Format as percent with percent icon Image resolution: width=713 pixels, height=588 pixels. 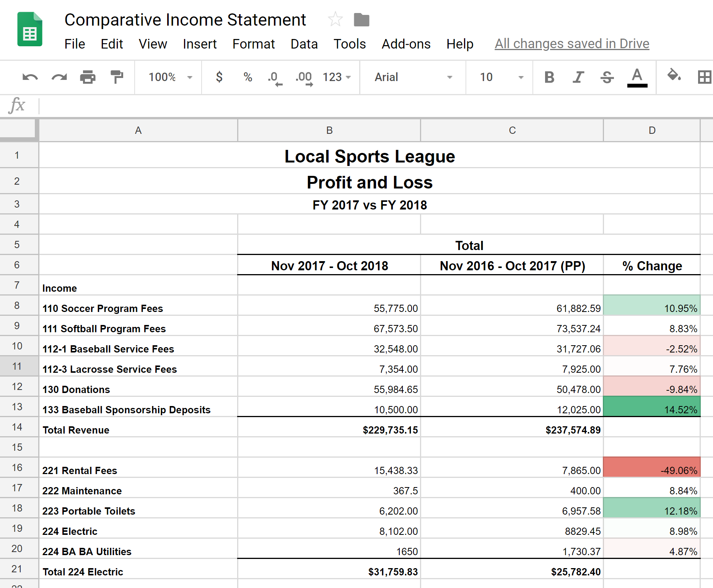[x=248, y=77]
